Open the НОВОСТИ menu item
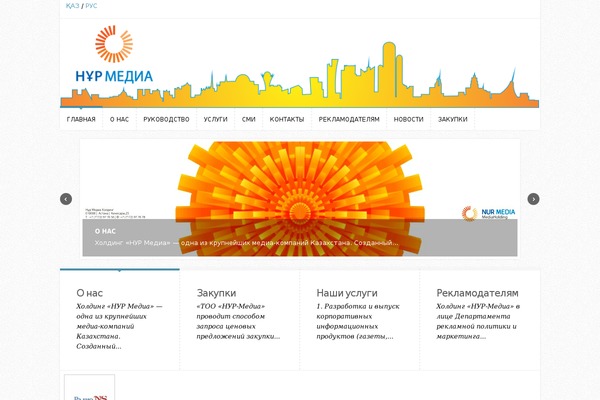600x400 pixels. coord(409,119)
